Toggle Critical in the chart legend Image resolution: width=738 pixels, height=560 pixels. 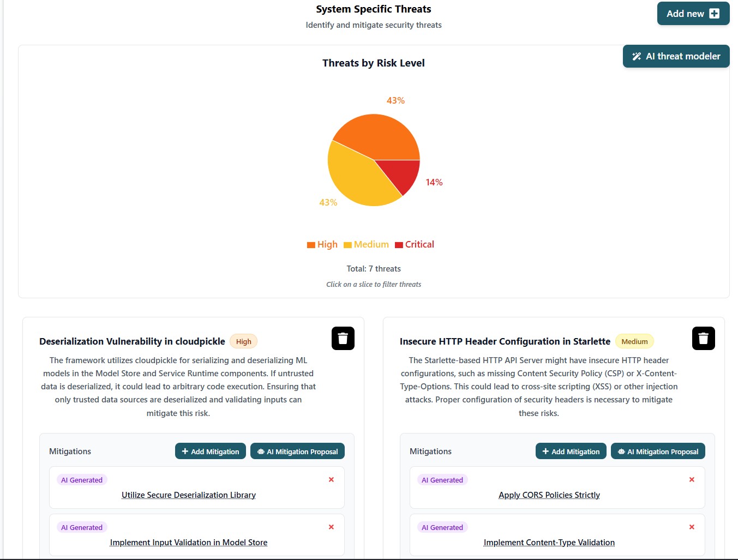pos(415,244)
